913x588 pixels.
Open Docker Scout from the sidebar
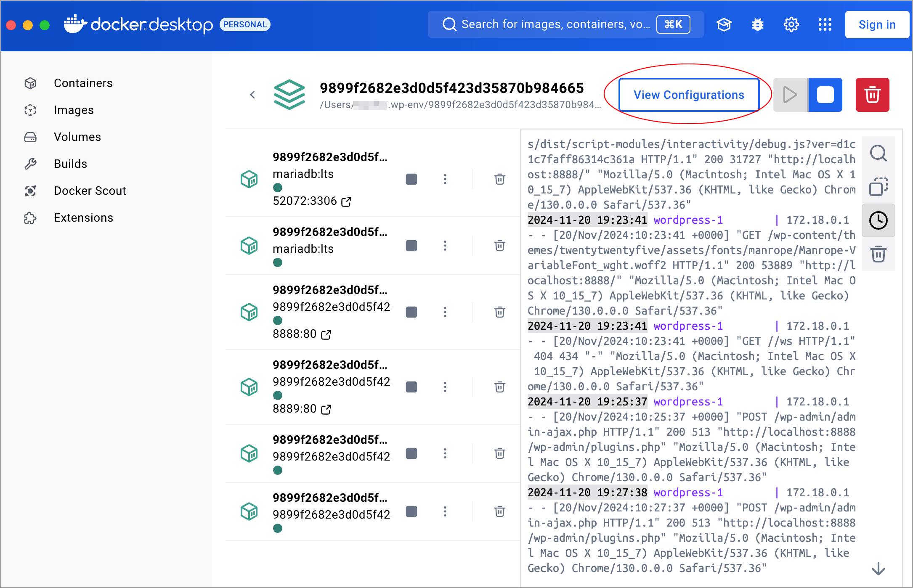pyautogui.click(x=90, y=191)
